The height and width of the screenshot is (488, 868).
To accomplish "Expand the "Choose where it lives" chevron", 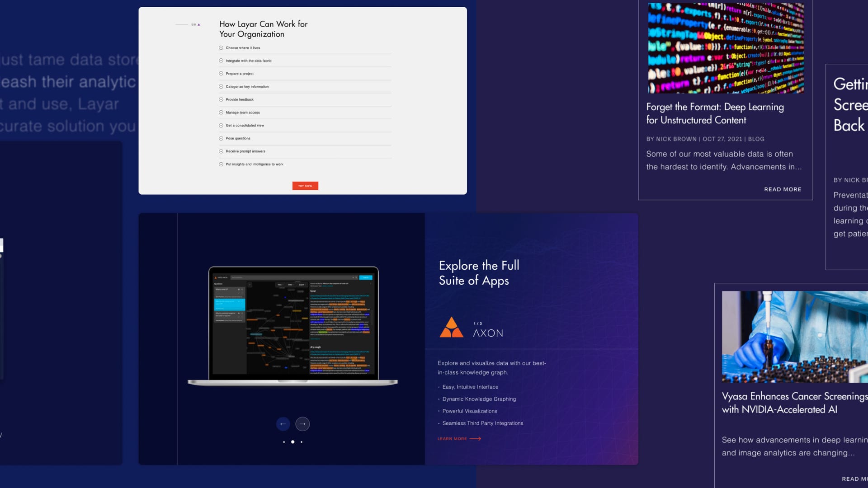I will coord(221,47).
